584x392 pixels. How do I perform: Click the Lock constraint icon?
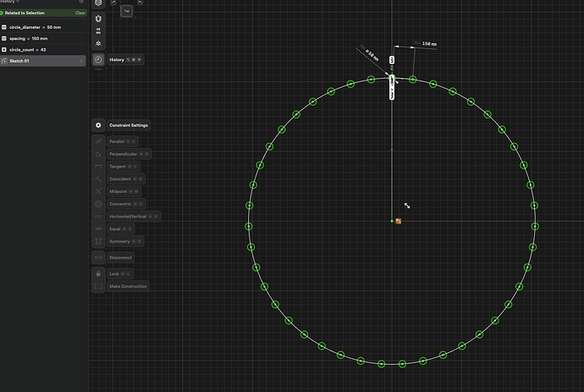click(98, 273)
